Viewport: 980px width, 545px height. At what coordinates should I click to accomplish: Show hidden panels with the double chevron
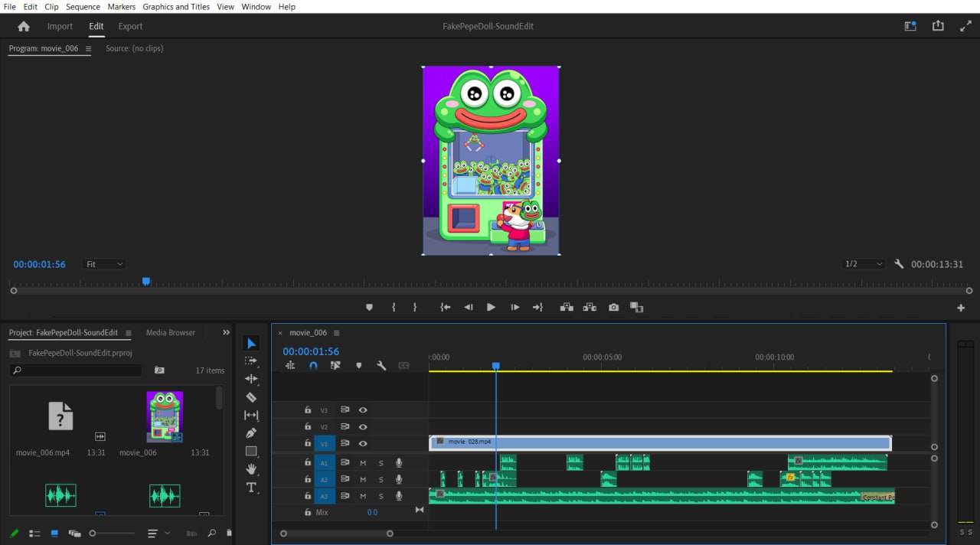(x=226, y=332)
